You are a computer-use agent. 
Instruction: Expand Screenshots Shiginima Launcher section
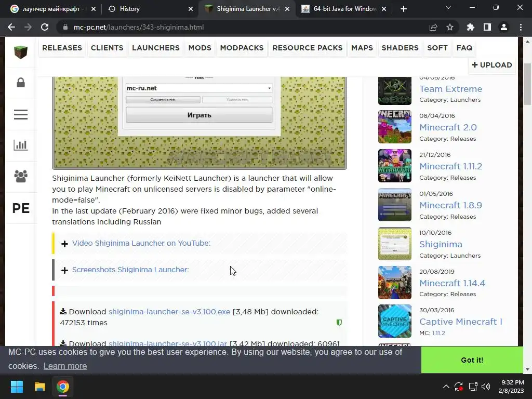coord(130,270)
